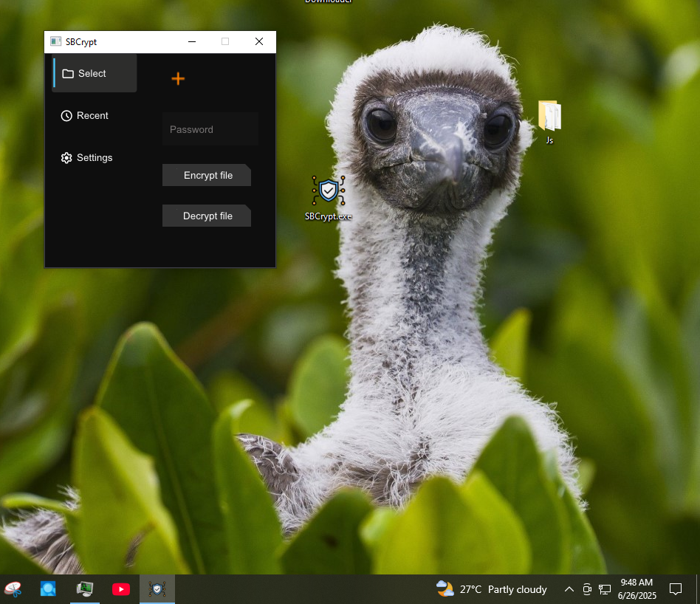Click the scissors app icon in the taskbar
The image size is (700, 604).
click(x=13, y=589)
